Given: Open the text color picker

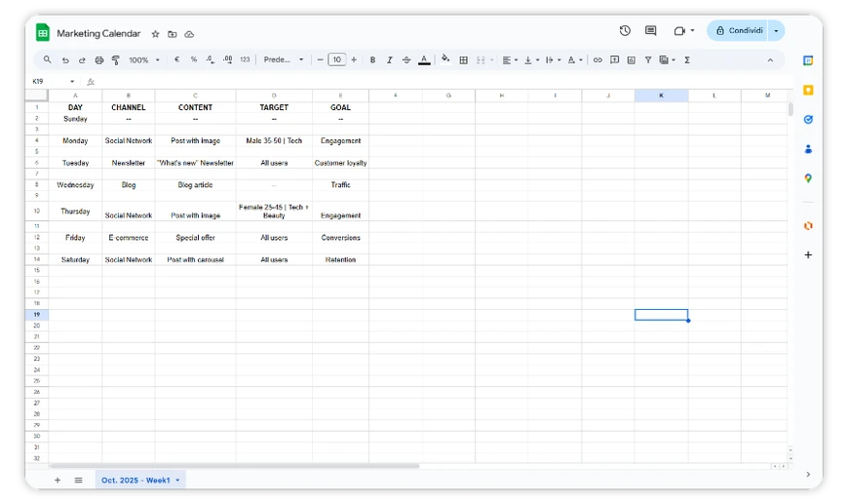Looking at the screenshot, I should coord(424,60).
